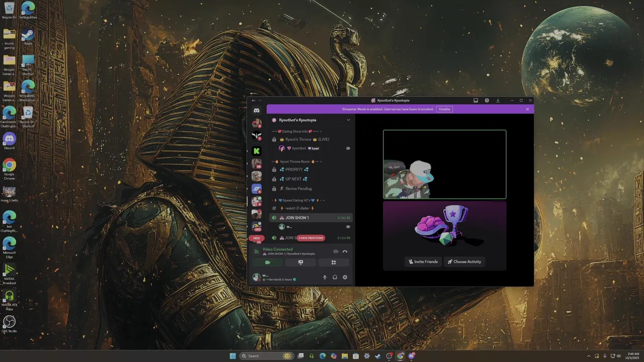Share your screen in voice panel
Screen dimensions: 644x362
(300, 262)
